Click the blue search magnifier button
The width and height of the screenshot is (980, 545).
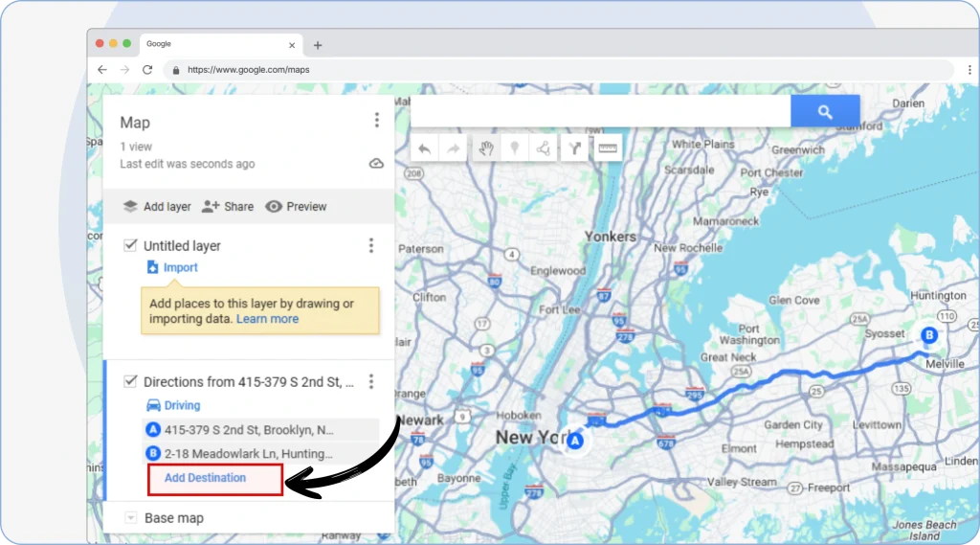[825, 111]
